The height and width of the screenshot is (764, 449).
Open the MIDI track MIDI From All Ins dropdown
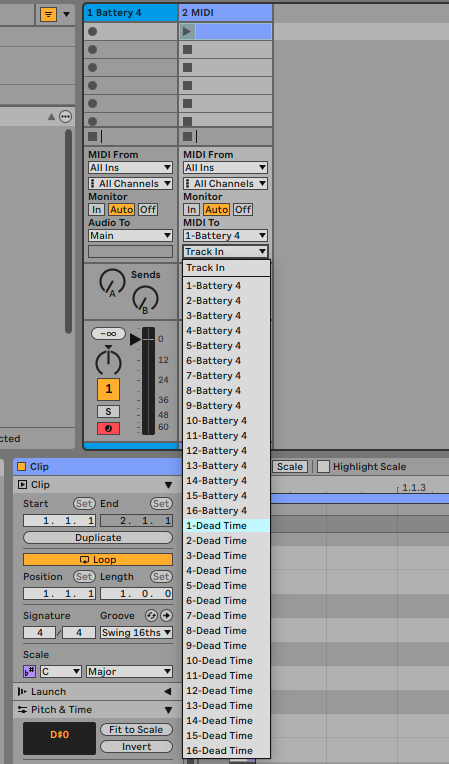click(x=225, y=168)
